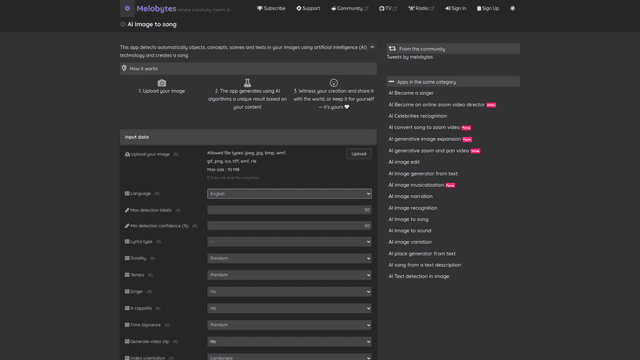
Task: Click the Min detection confidence field
Action: (x=289, y=225)
